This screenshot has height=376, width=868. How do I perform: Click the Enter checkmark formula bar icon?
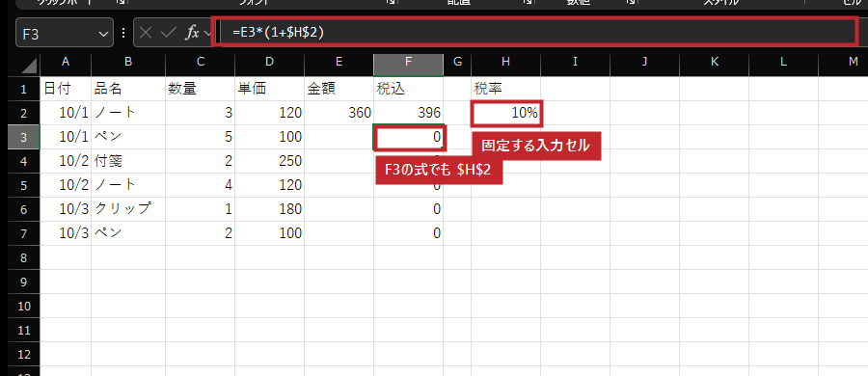point(168,33)
